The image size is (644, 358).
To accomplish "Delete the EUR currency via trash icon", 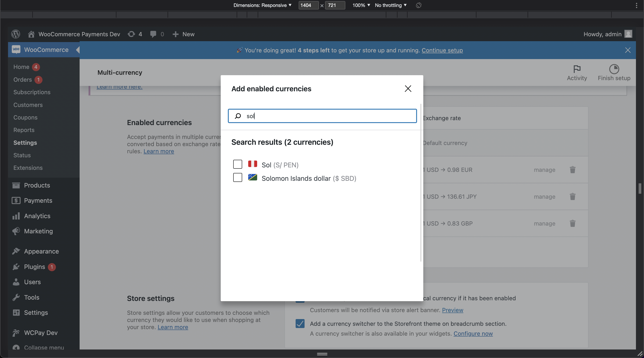I will [572, 170].
